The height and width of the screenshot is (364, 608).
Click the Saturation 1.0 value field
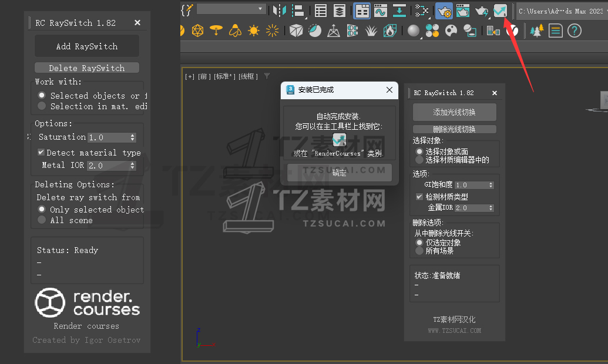[x=109, y=137]
